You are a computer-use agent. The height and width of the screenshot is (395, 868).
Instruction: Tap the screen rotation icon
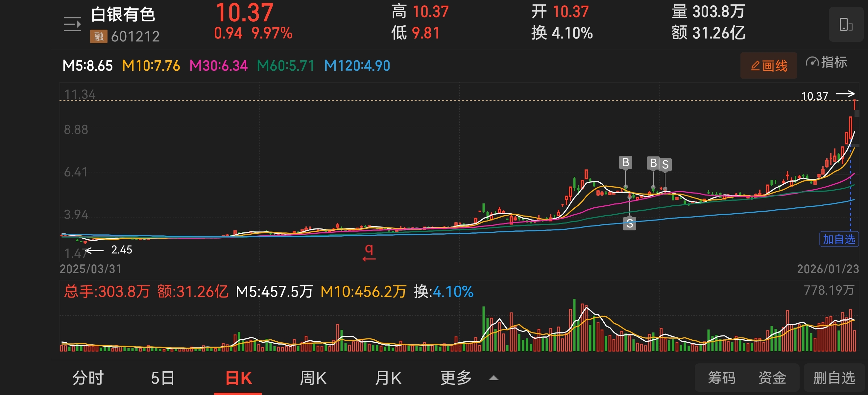click(846, 25)
